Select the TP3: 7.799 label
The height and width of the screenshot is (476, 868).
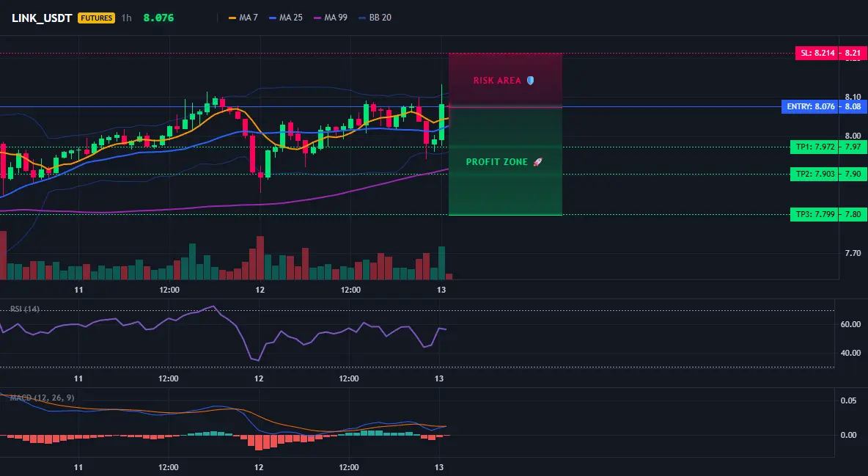[x=814, y=214]
